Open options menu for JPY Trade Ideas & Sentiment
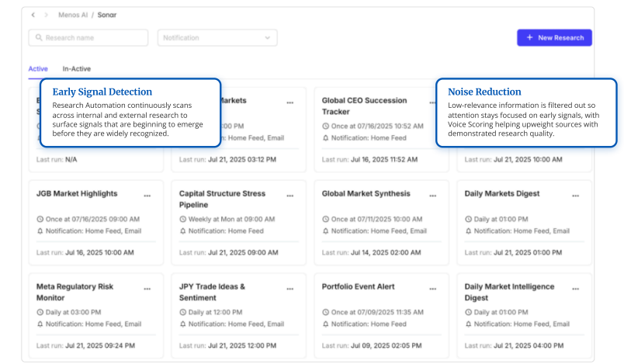This screenshot has width=624, height=364. 289,289
